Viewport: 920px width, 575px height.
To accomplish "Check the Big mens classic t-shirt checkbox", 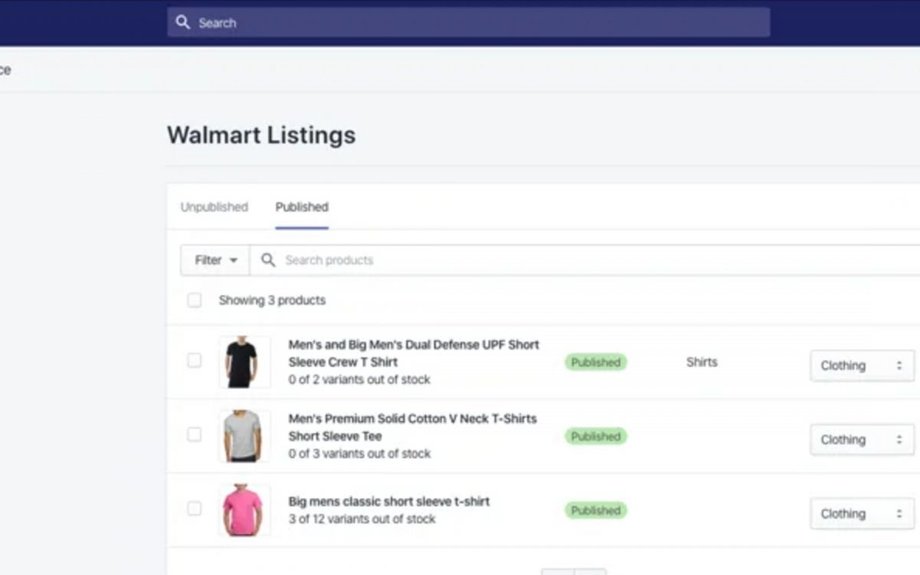I will (194, 508).
